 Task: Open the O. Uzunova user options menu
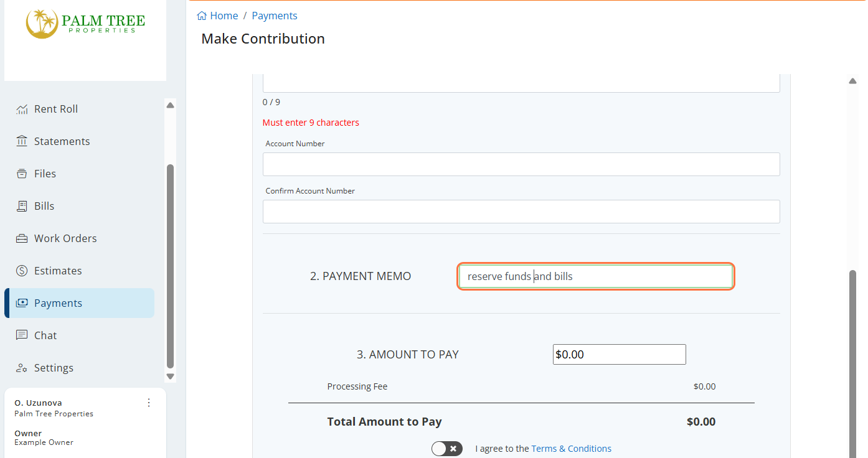(148, 403)
